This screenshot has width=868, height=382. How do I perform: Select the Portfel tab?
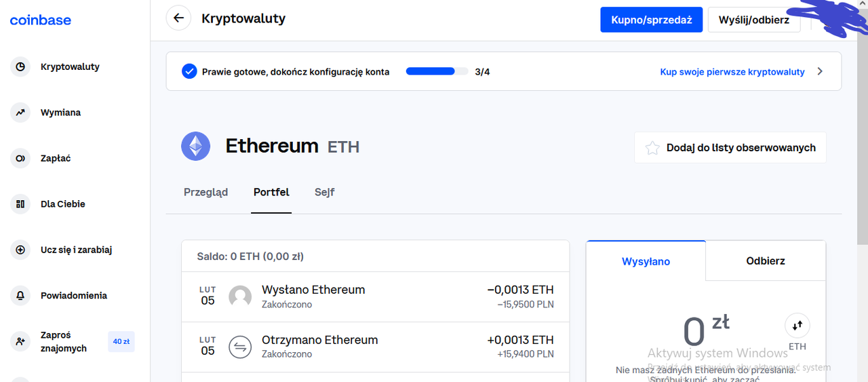click(x=271, y=192)
